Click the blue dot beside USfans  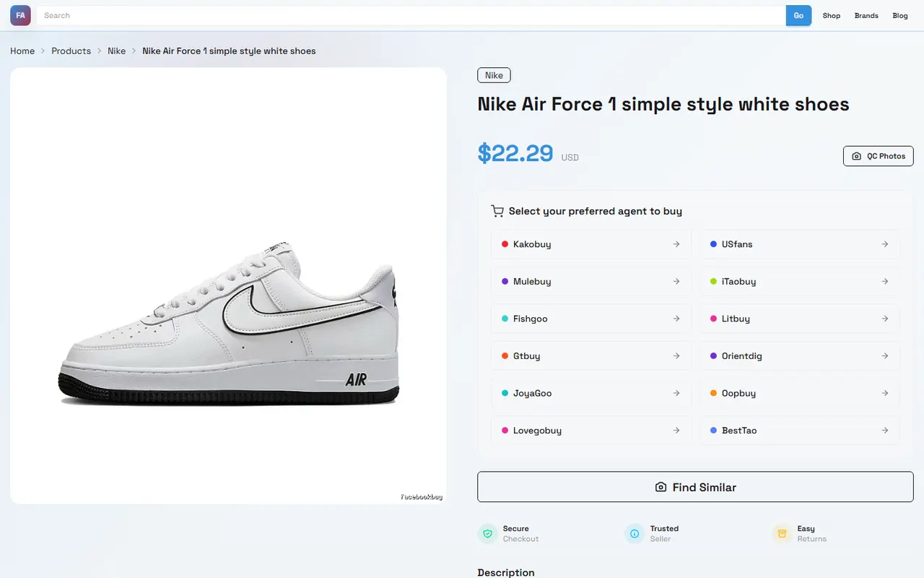[x=713, y=244]
